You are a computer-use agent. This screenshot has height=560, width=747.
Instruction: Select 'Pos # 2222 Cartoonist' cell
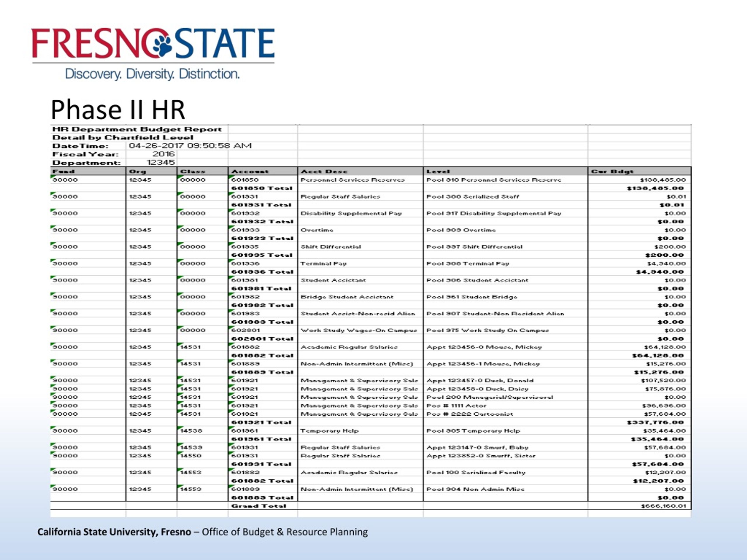point(506,414)
